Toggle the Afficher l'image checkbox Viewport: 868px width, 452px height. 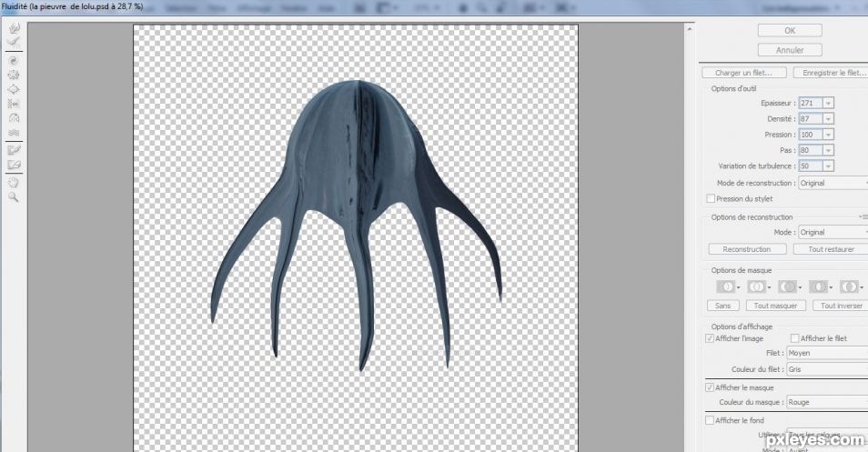click(x=709, y=338)
